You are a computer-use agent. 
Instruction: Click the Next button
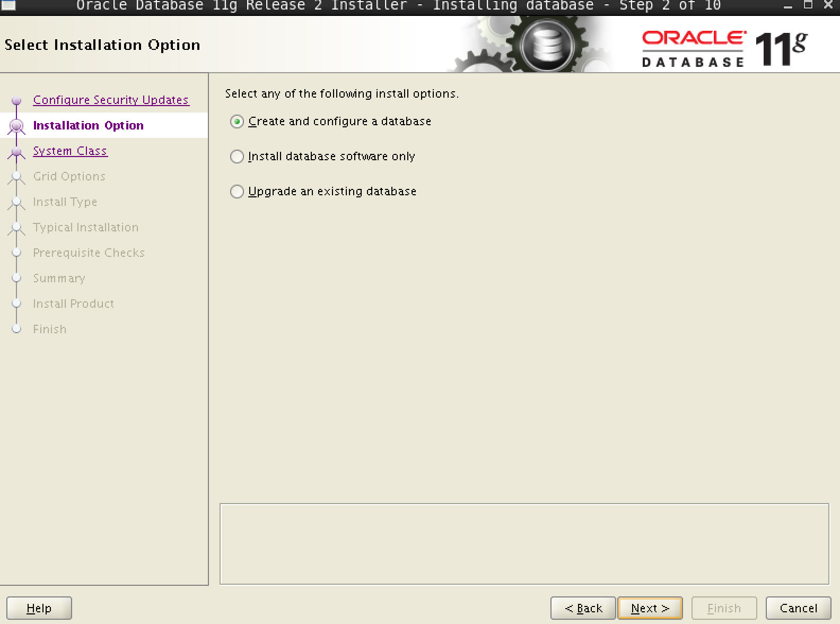[650, 608]
